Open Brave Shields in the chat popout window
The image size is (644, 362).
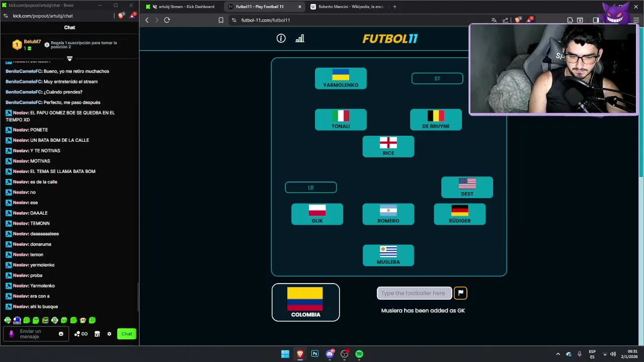[121, 16]
